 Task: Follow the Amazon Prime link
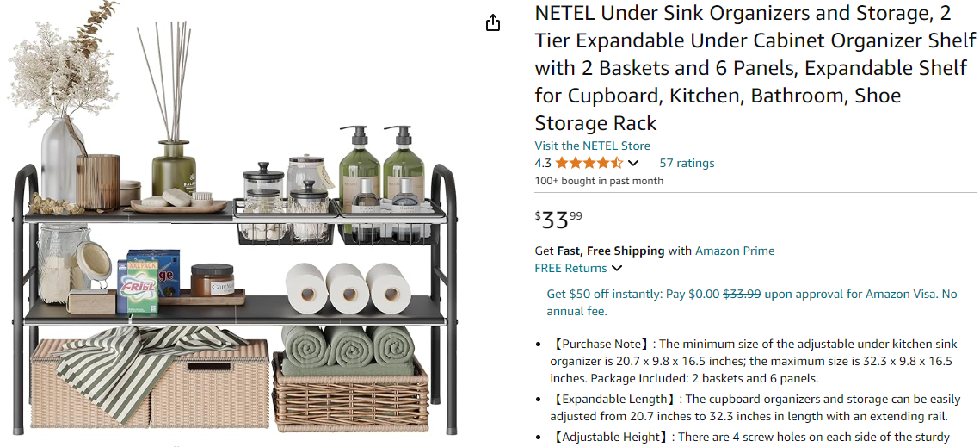(x=735, y=251)
